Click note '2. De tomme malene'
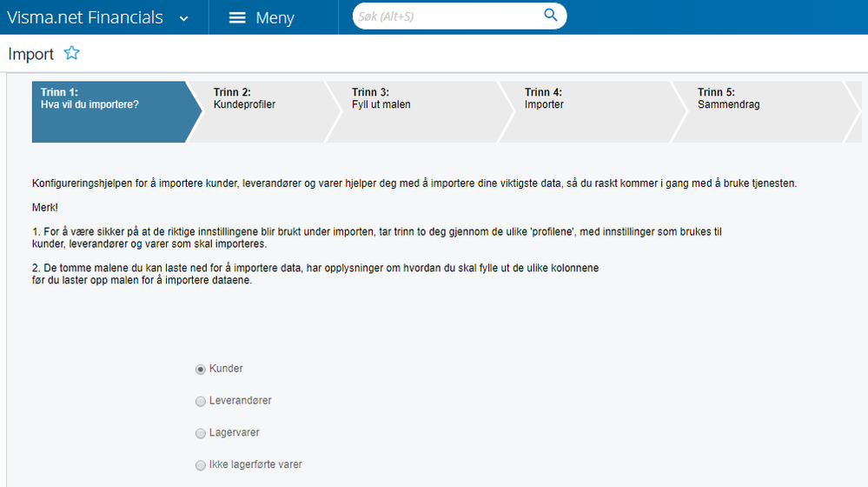Viewport: 868px width, 487px height. [x=315, y=274]
